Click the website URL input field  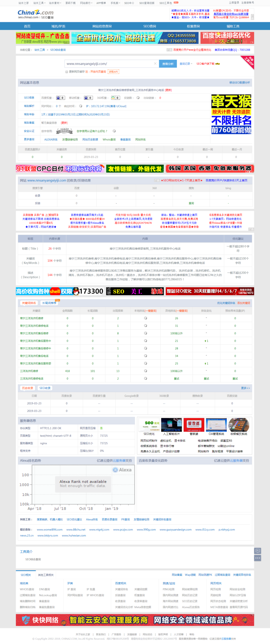pos(111,64)
